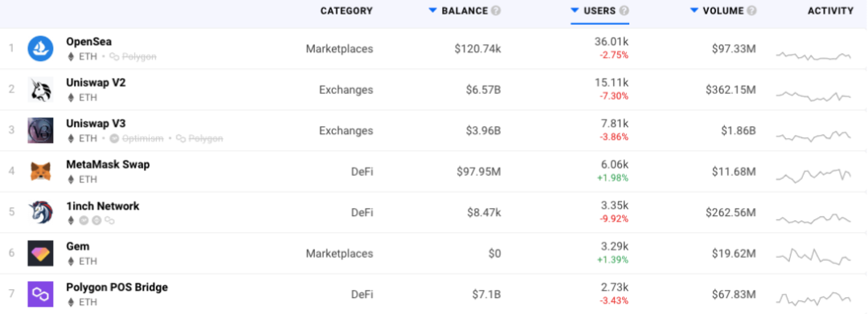Screen dimensions: 868x314
Task: Click the $0 balance in Gem row
Action: (495, 253)
